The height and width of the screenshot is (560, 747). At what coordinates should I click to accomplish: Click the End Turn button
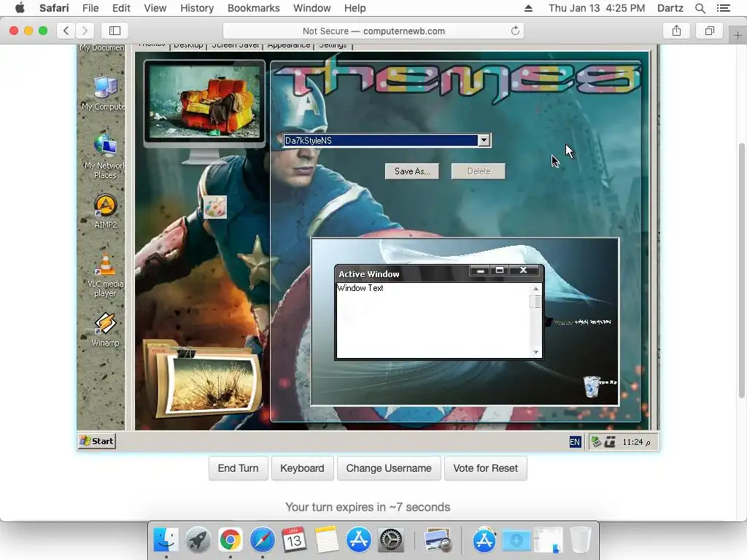pos(239,468)
